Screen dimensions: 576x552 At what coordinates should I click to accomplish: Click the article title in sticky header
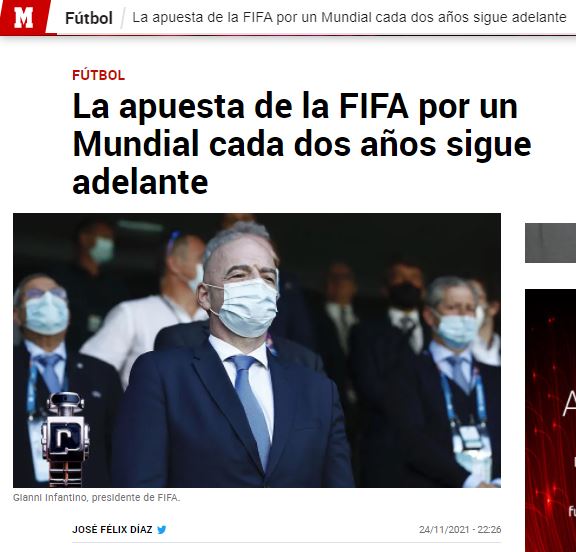tap(349, 17)
